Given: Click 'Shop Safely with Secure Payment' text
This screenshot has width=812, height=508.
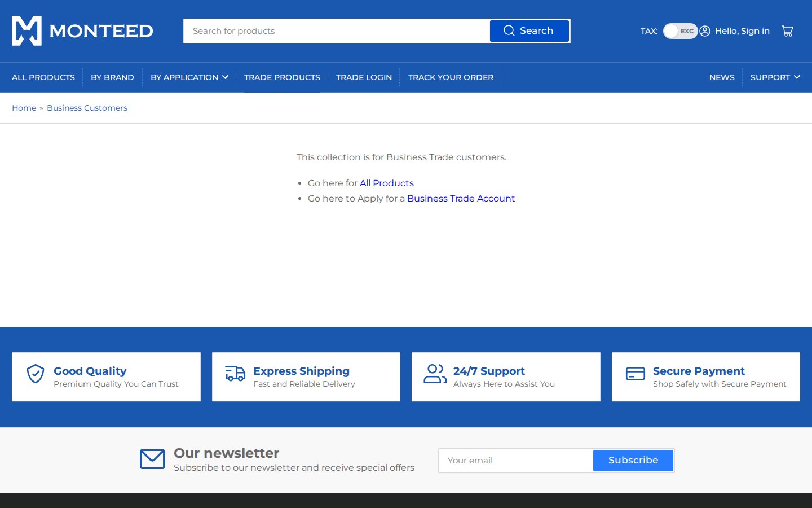Looking at the screenshot, I should click(x=720, y=384).
